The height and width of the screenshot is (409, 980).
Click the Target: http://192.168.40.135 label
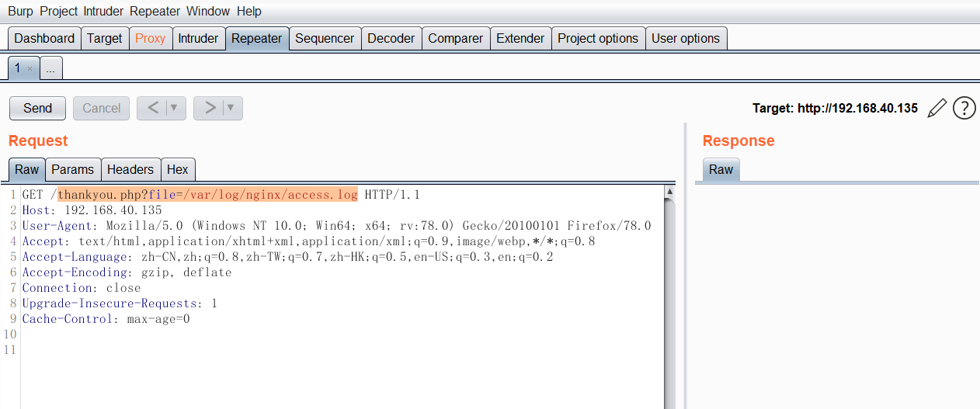coord(835,109)
